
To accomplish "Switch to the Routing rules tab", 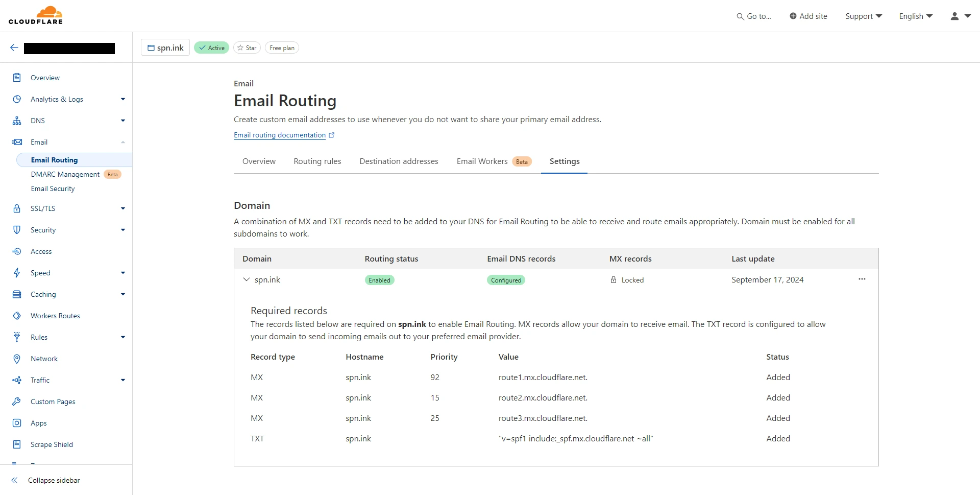I will coord(317,161).
